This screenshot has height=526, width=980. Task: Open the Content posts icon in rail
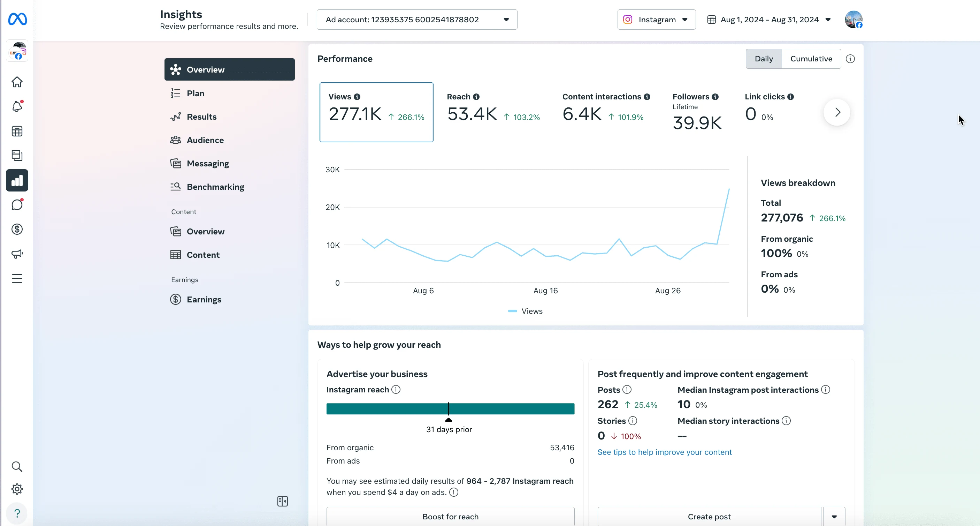point(17,155)
